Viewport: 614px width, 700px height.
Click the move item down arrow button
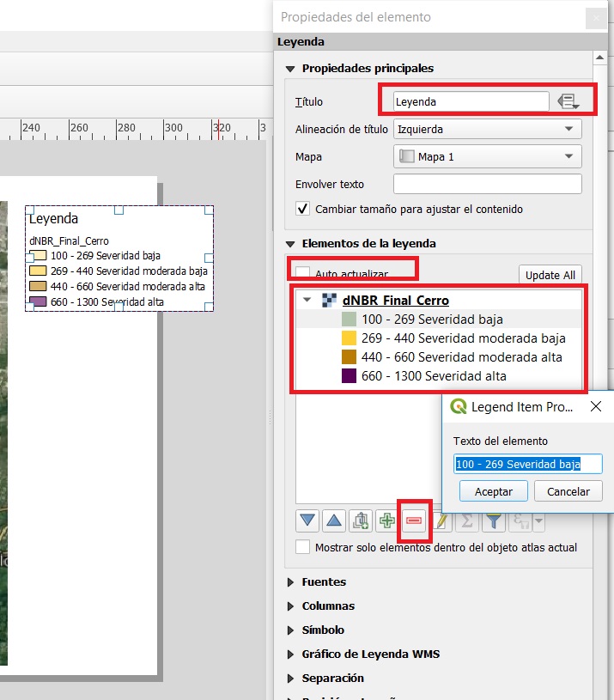pyautogui.click(x=307, y=520)
